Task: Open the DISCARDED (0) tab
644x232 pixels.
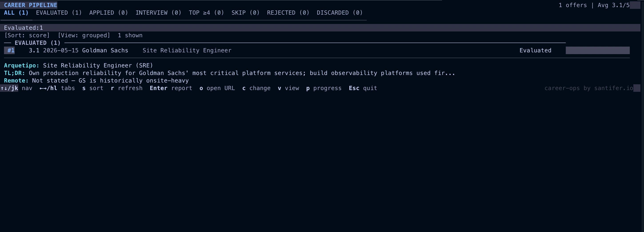Action: click(340, 13)
